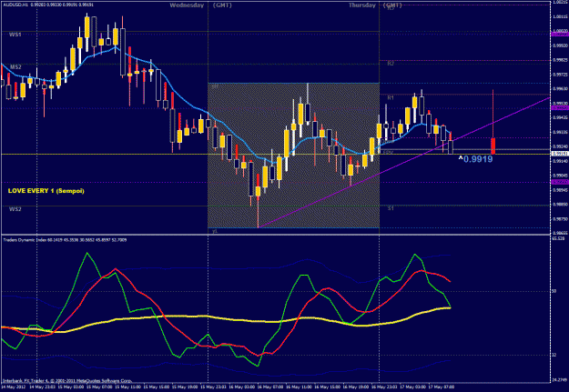Select the R2 resistance label
Viewport: 569px width, 392px height.
coord(391,64)
